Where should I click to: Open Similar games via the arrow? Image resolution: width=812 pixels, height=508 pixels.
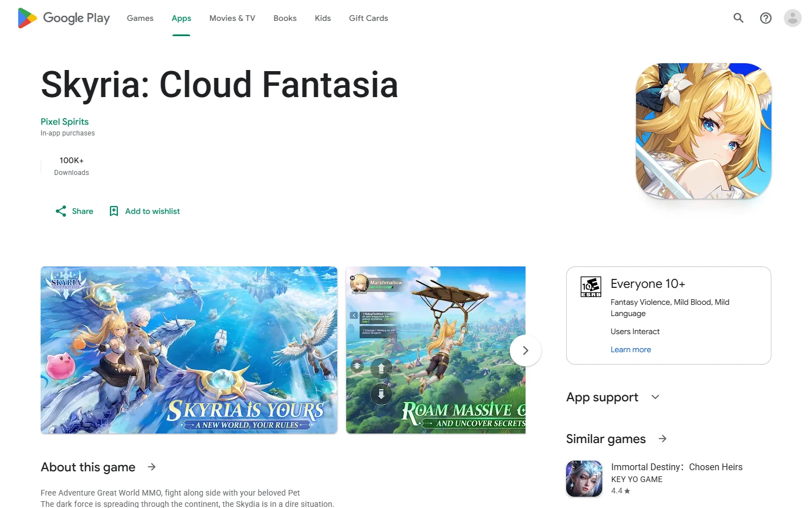[x=663, y=439]
